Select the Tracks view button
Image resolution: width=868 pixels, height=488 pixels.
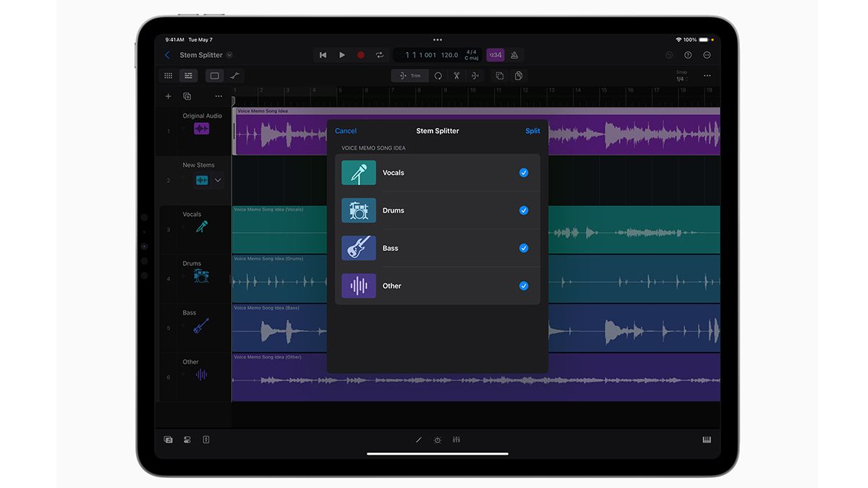coord(188,75)
